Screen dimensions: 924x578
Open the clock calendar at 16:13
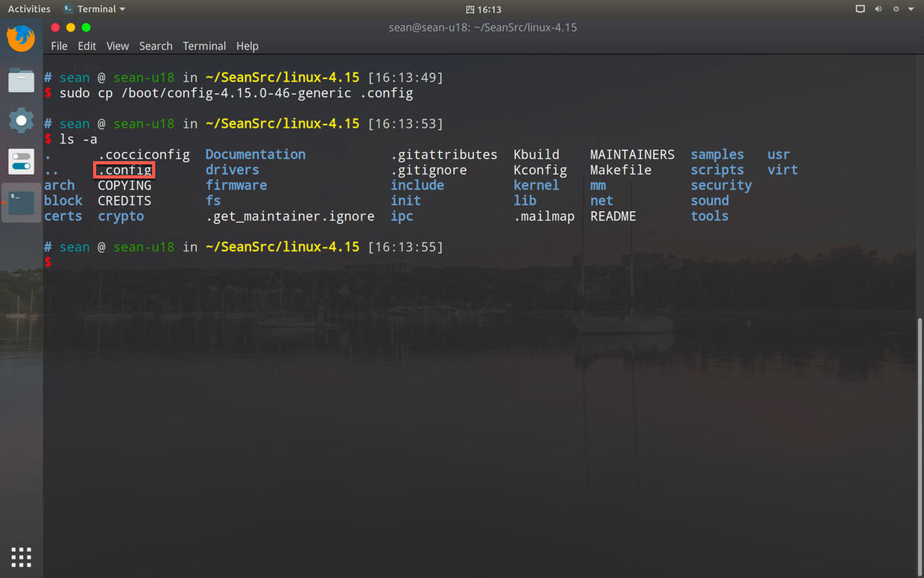pyautogui.click(x=483, y=9)
